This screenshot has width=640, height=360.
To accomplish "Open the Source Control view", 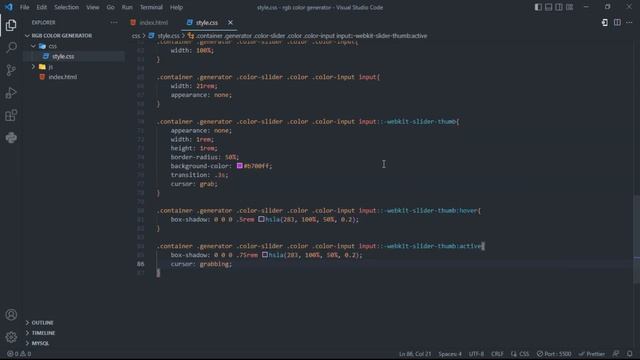I will 11,70.
